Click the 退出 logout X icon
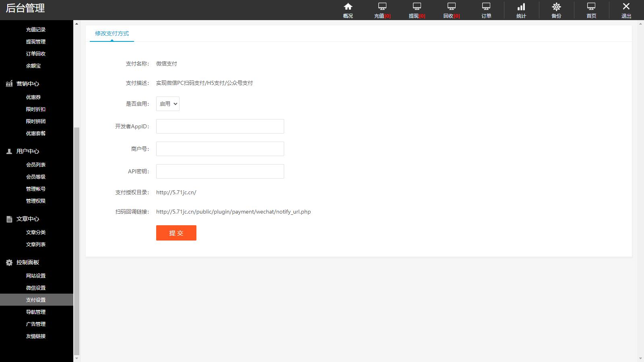This screenshot has width=644, height=362. [626, 7]
